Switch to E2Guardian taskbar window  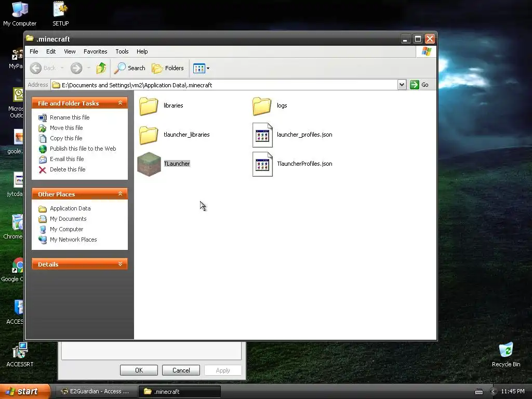click(x=96, y=392)
